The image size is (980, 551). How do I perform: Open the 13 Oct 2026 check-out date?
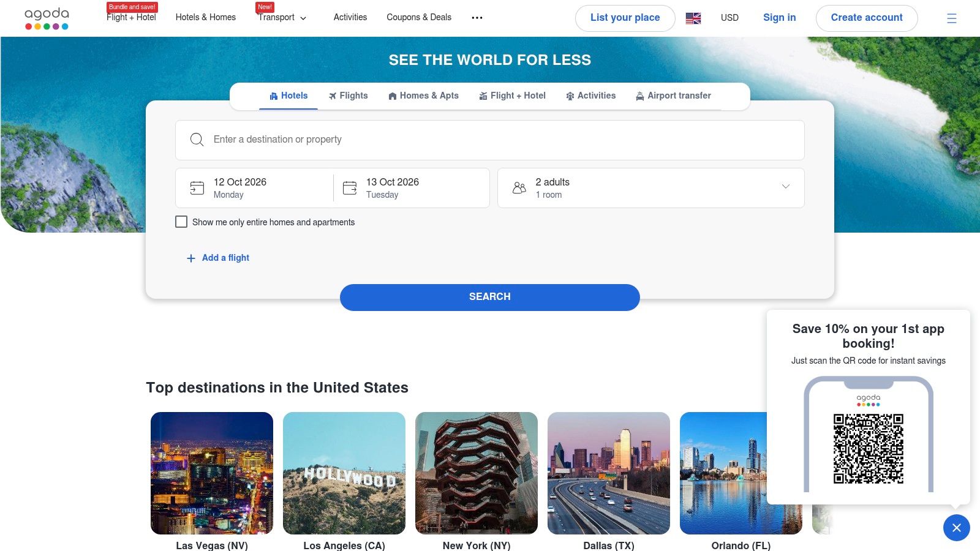click(x=412, y=188)
